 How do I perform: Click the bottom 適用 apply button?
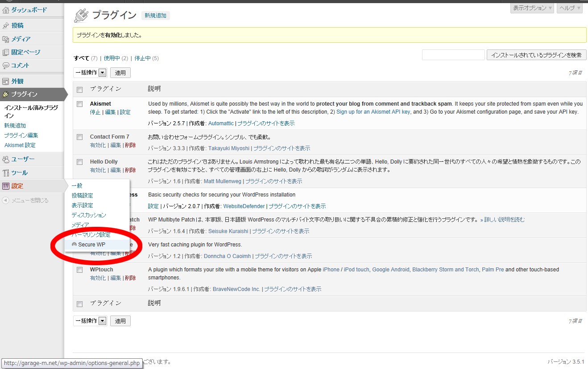[120, 321]
